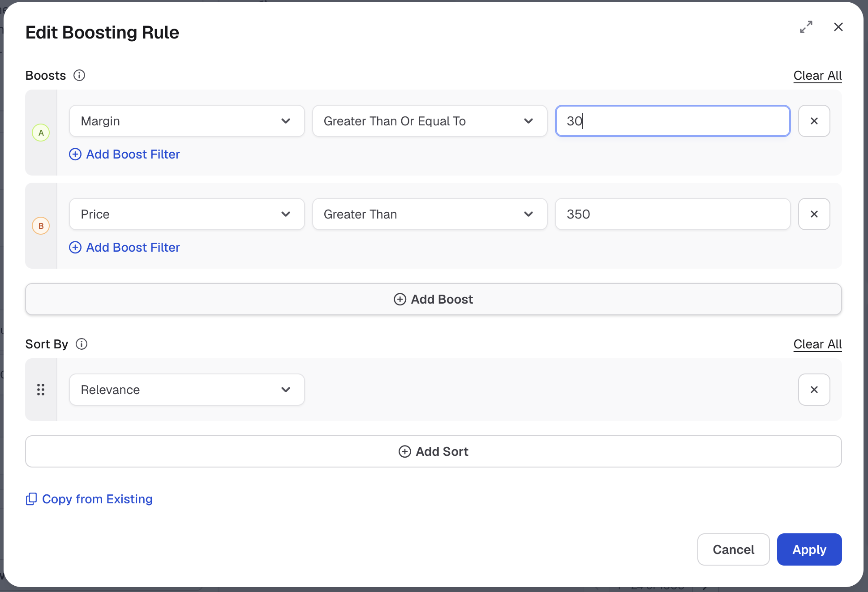The width and height of the screenshot is (868, 592).
Task: Focus the value field containing 30
Action: [x=673, y=121]
